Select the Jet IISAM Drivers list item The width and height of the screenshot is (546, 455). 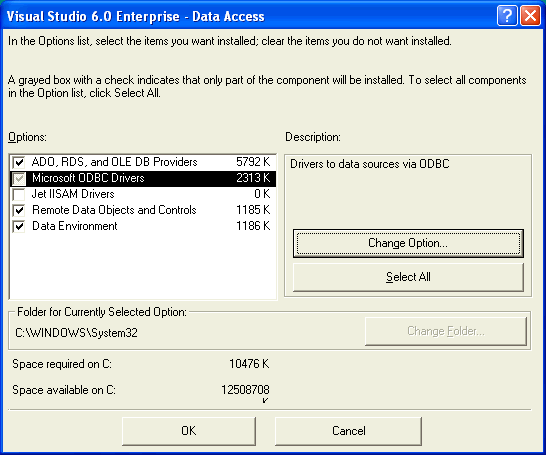tap(143, 194)
